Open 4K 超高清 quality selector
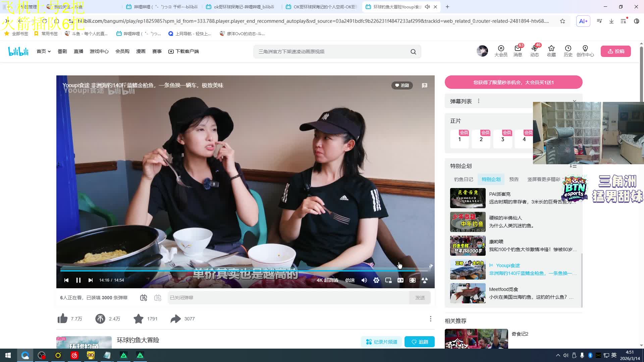This screenshot has width=644, height=362. (327, 280)
